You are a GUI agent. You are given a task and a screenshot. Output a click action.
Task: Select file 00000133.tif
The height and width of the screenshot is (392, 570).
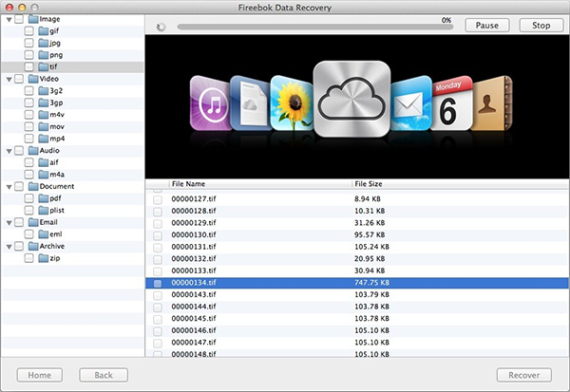(357, 271)
